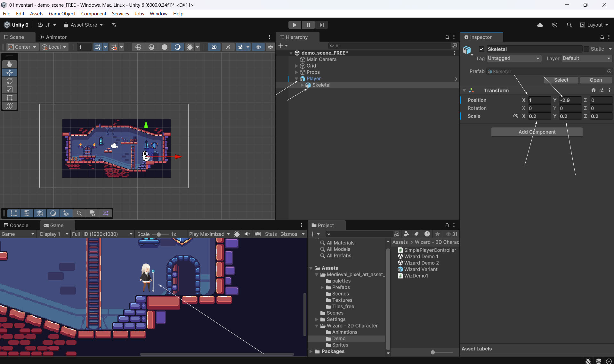Image resolution: width=614 pixels, height=364 pixels.
Task: Toggle the 2D scene view mode
Action: click(214, 47)
